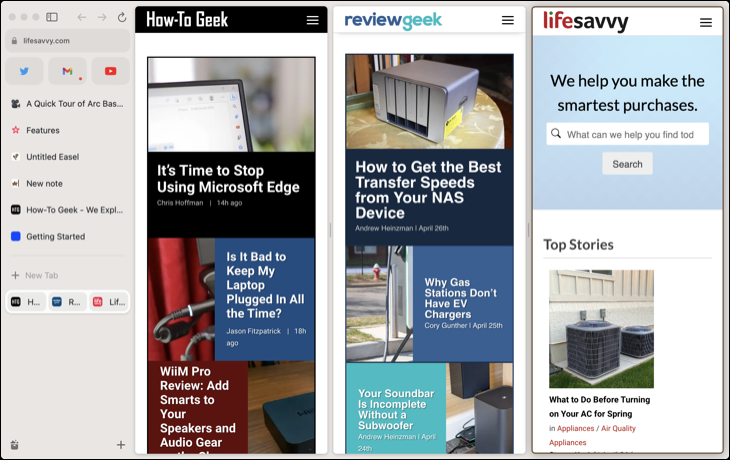This screenshot has height=460, width=730.
Task: Click the lock icon in address bar
Action: pos(14,41)
